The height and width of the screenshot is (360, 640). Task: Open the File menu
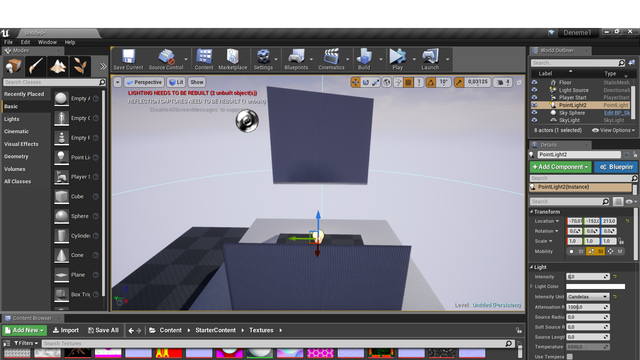(x=8, y=42)
